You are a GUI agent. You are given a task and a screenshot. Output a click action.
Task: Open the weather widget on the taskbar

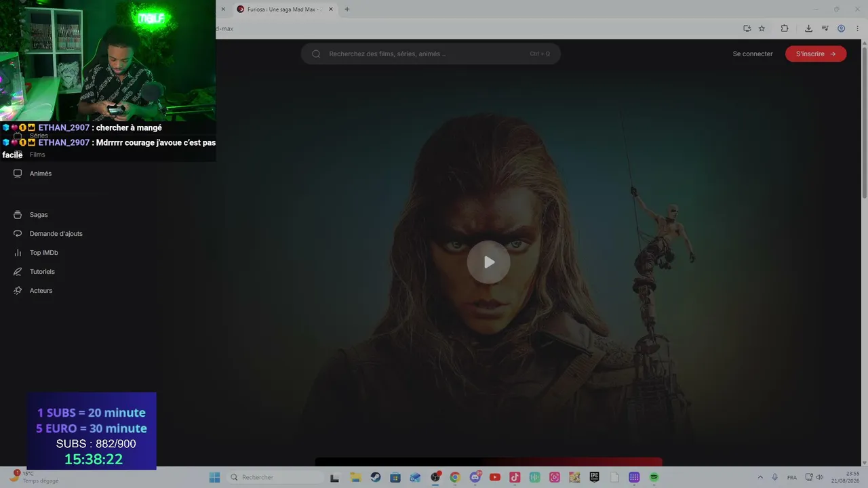(34, 477)
